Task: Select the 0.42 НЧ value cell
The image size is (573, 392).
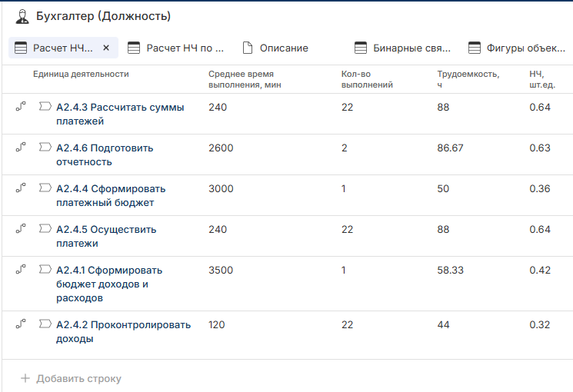Action: 540,271
